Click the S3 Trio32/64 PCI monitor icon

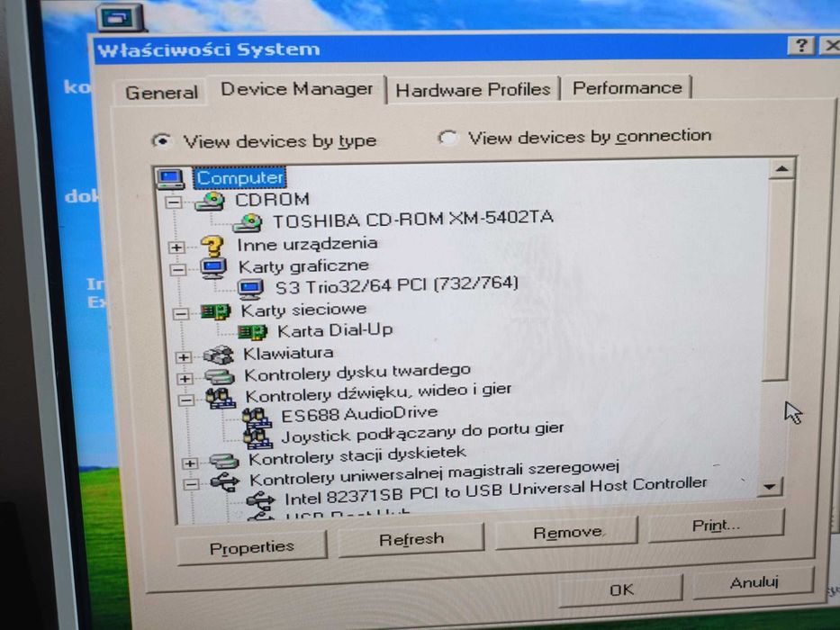point(250,289)
